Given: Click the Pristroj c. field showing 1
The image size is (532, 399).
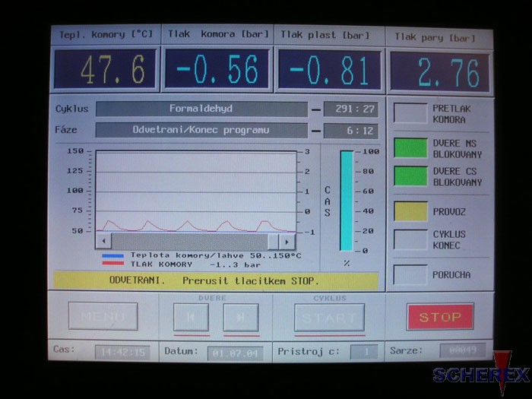Looking at the screenshot, I should [364, 352].
